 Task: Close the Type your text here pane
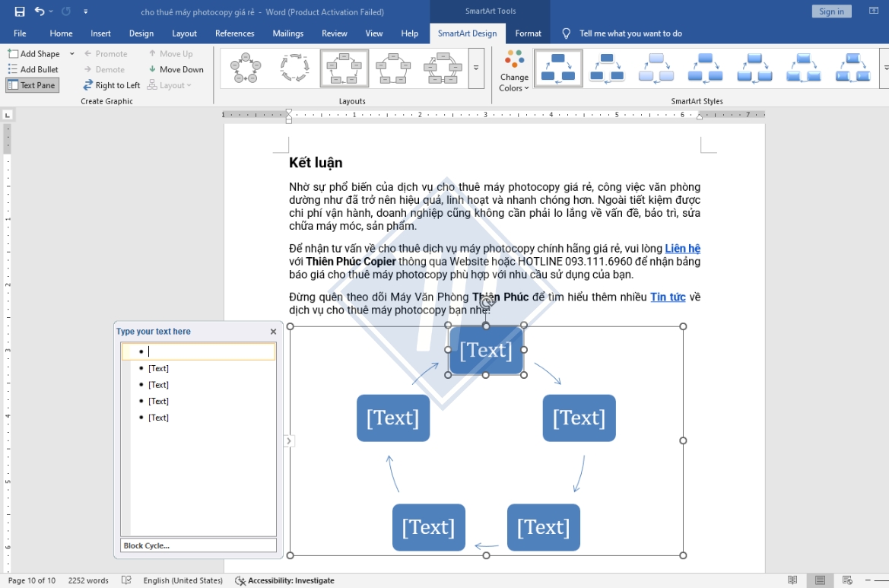coord(273,331)
